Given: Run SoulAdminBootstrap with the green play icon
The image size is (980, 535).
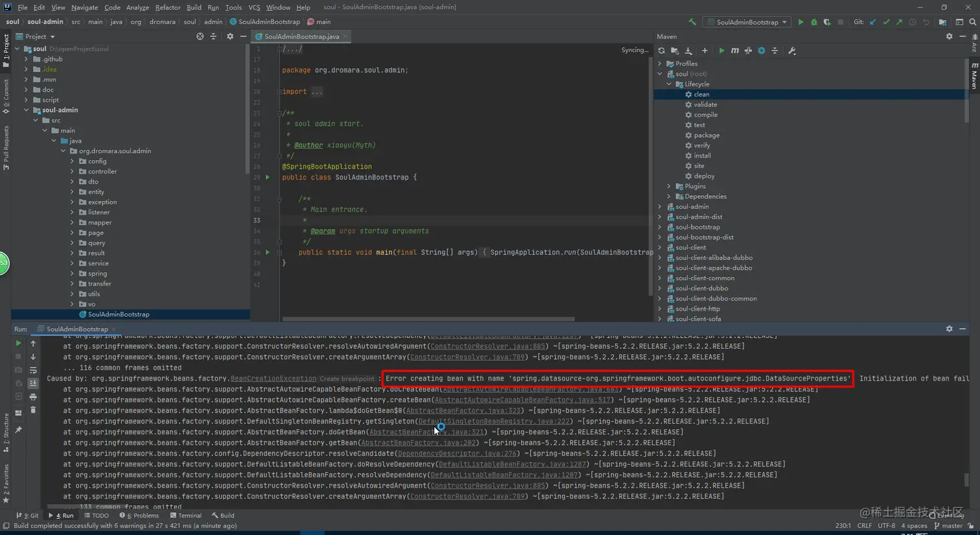Looking at the screenshot, I should point(800,22).
